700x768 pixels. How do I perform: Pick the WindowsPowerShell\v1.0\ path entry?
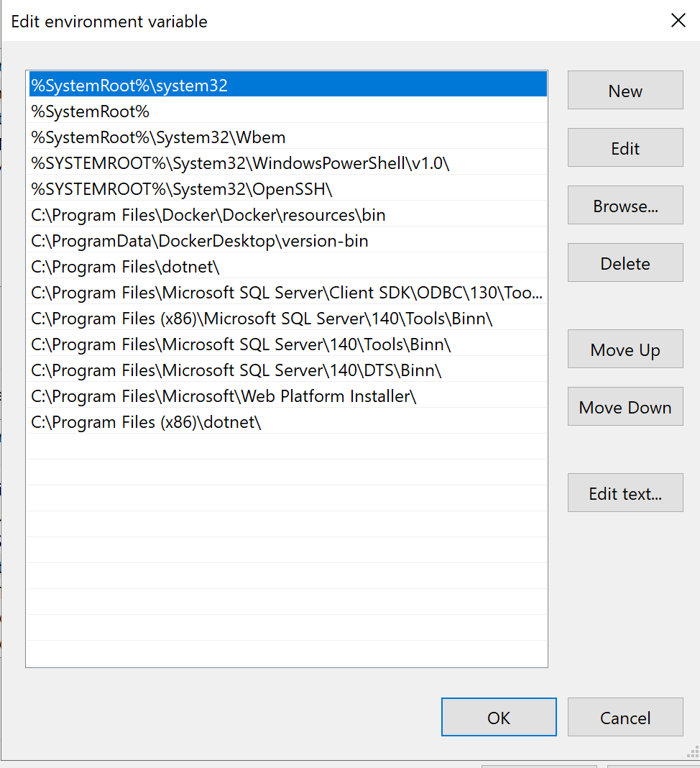[x=287, y=162]
